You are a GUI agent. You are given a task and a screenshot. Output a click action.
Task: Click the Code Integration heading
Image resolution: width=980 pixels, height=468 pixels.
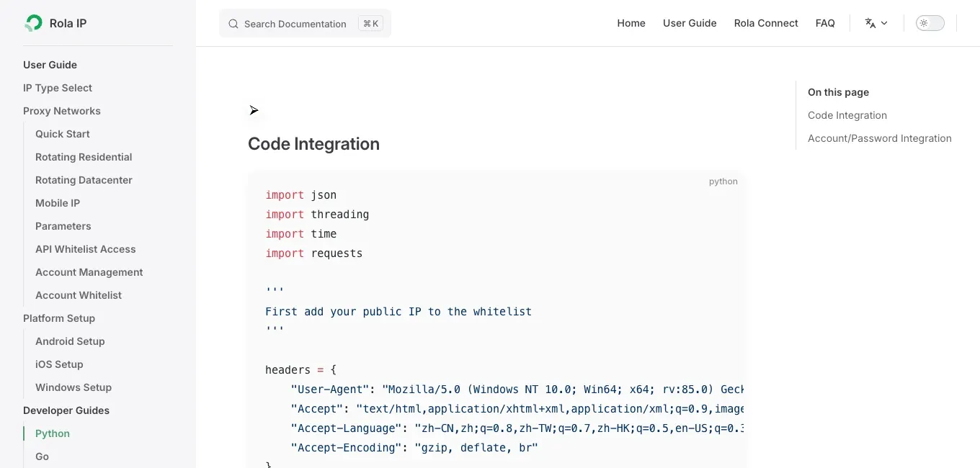pos(313,144)
